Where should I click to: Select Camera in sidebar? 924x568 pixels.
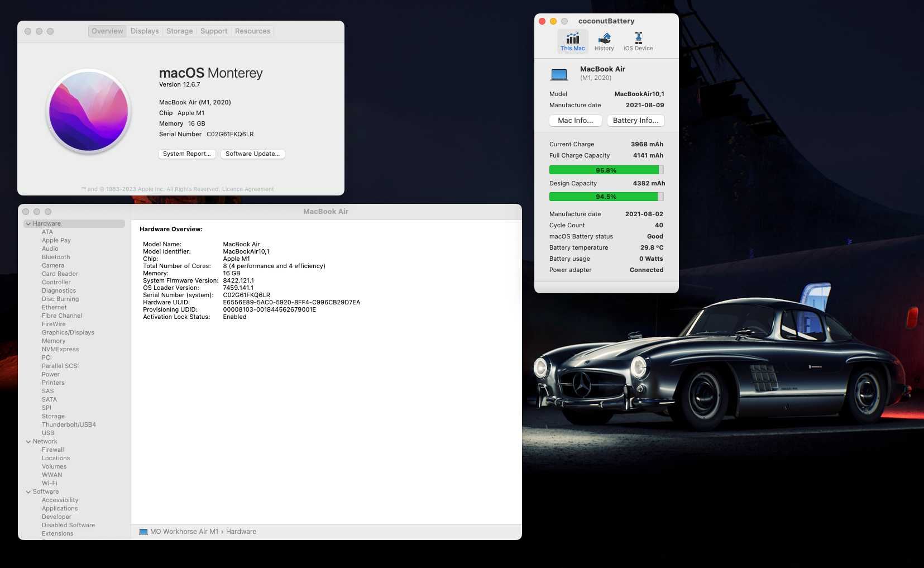[x=53, y=265]
